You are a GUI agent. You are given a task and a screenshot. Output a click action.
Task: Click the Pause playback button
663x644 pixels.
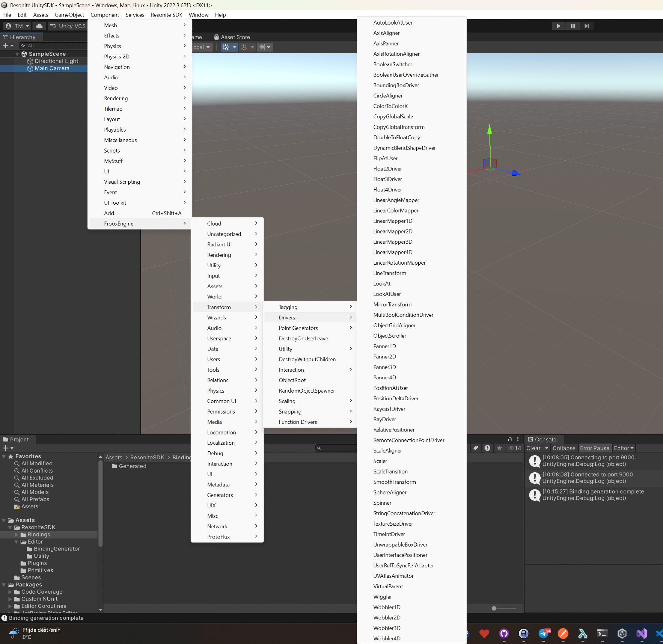[x=573, y=26]
